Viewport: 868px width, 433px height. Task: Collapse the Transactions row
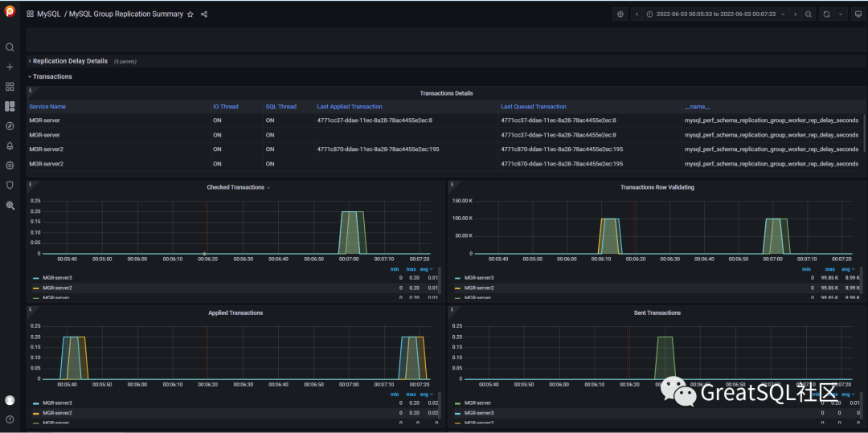(52, 77)
